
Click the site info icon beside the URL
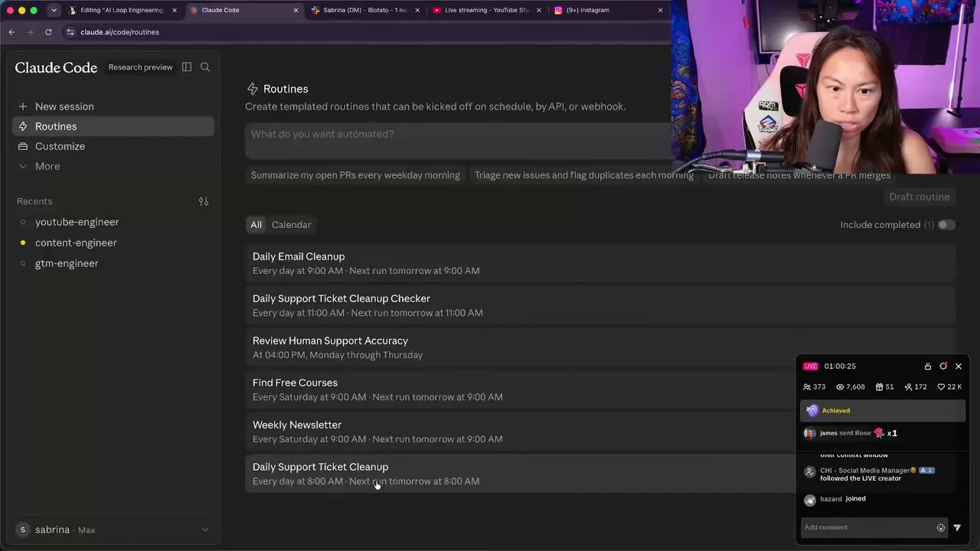tap(70, 32)
